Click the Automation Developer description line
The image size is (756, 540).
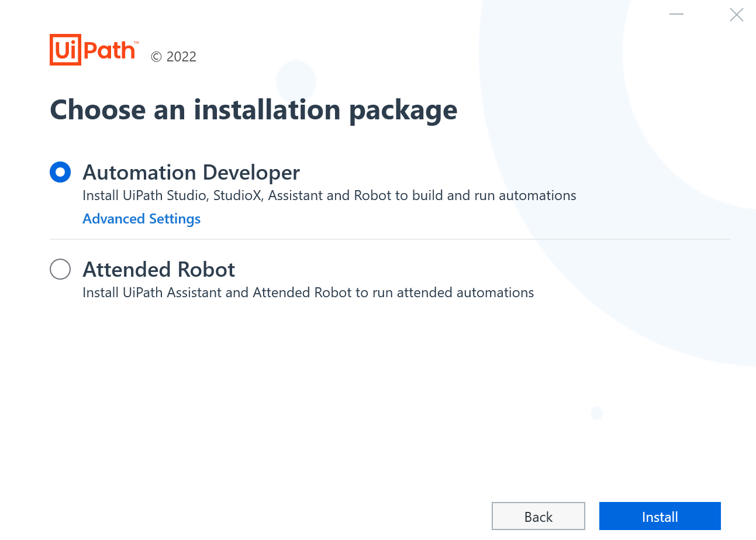pyautogui.click(x=329, y=195)
